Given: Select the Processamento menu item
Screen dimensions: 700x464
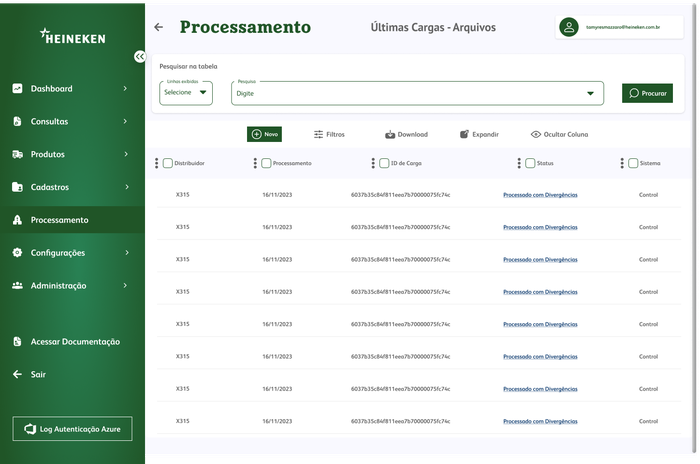Looking at the screenshot, I should pyautogui.click(x=72, y=220).
